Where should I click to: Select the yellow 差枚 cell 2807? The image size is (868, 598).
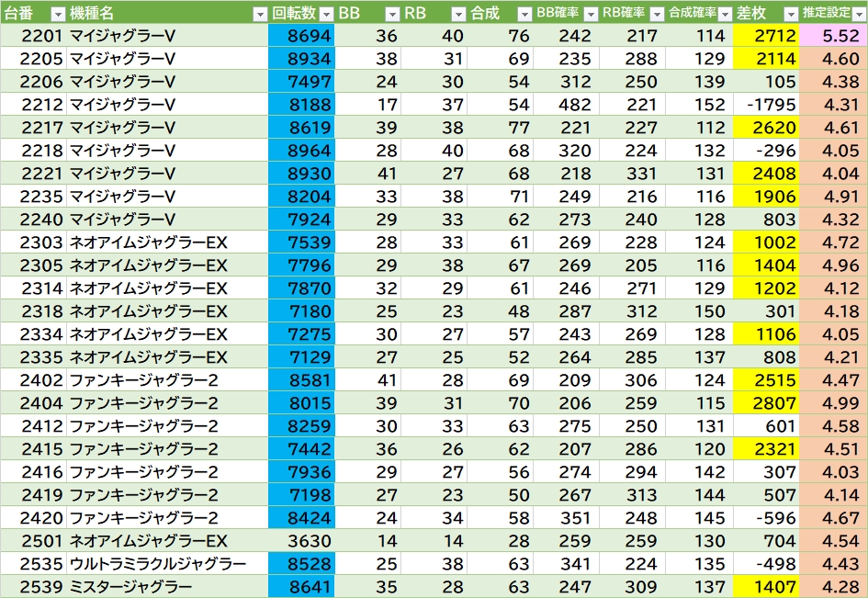766,403
